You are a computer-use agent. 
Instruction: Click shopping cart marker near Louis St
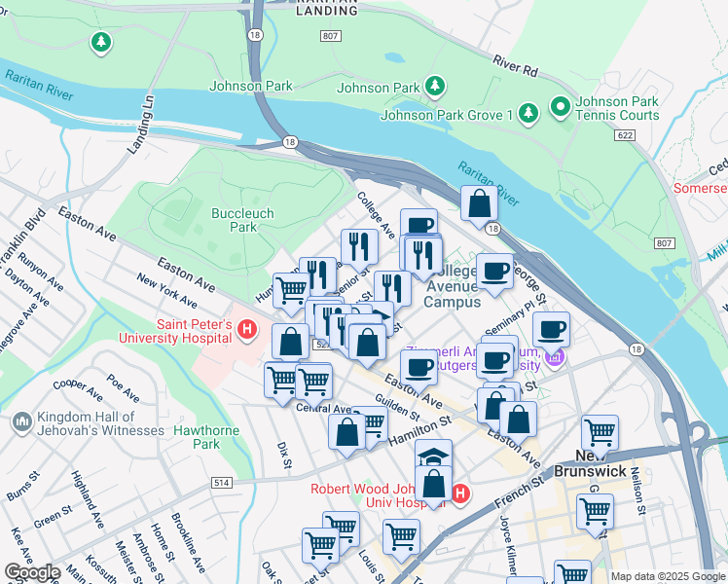(401, 539)
